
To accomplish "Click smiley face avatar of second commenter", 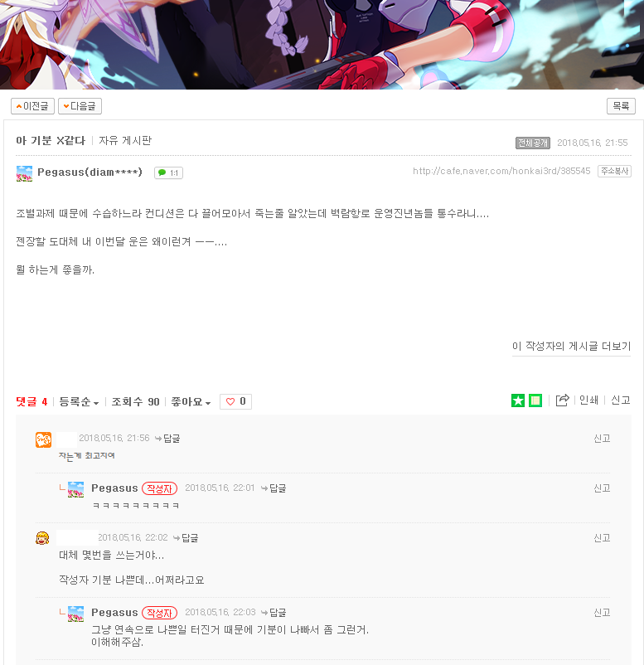I will coord(42,538).
